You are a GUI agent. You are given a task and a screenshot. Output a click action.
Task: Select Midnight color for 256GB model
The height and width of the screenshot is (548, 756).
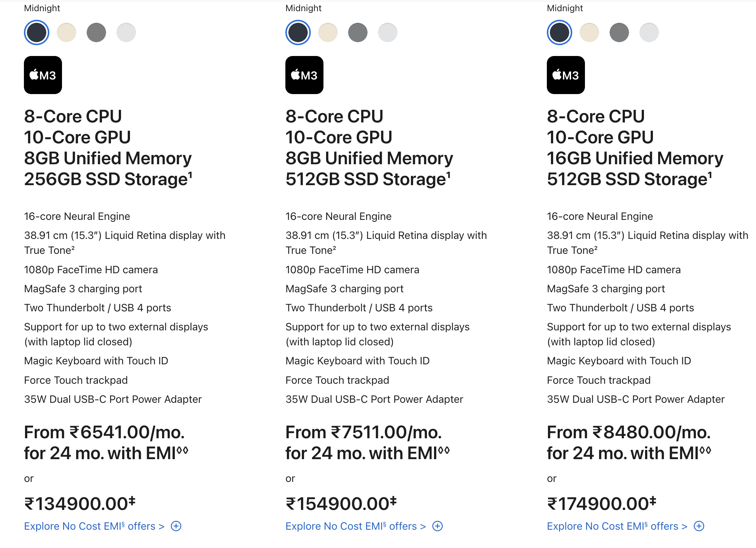coord(37,32)
